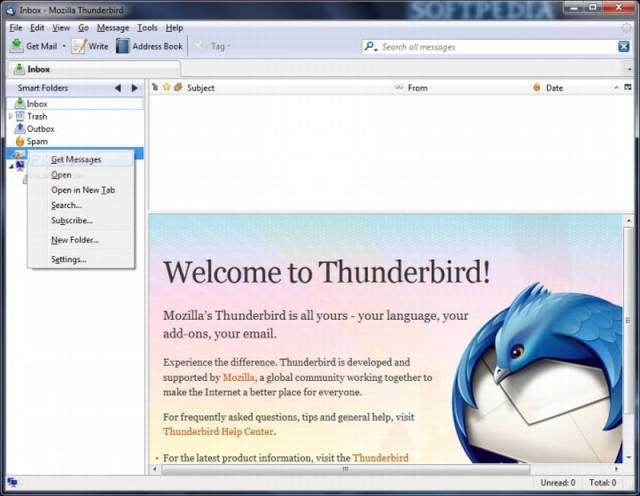This screenshot has width=640, height=496.
Task: Open the Address Book
Action: pos(123,46)
